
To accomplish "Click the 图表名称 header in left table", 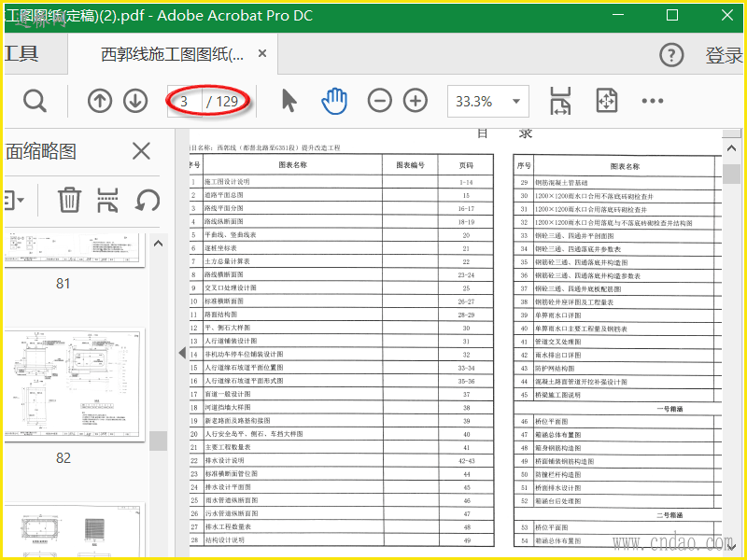I will click(292, 165).
